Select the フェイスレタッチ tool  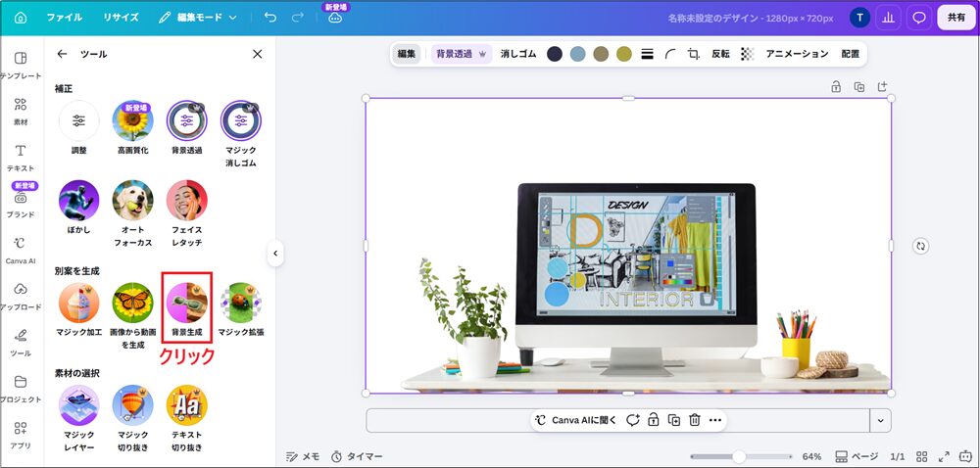coord(187,213)
